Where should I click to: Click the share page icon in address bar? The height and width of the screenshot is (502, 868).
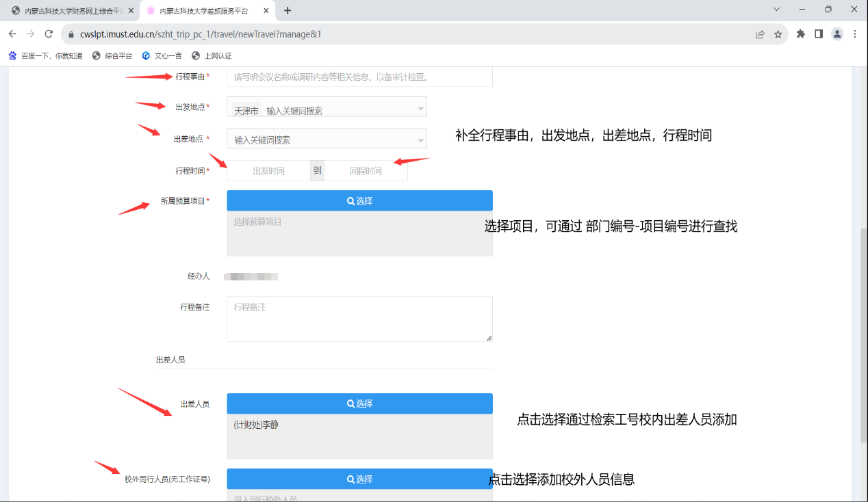(760, 34)
